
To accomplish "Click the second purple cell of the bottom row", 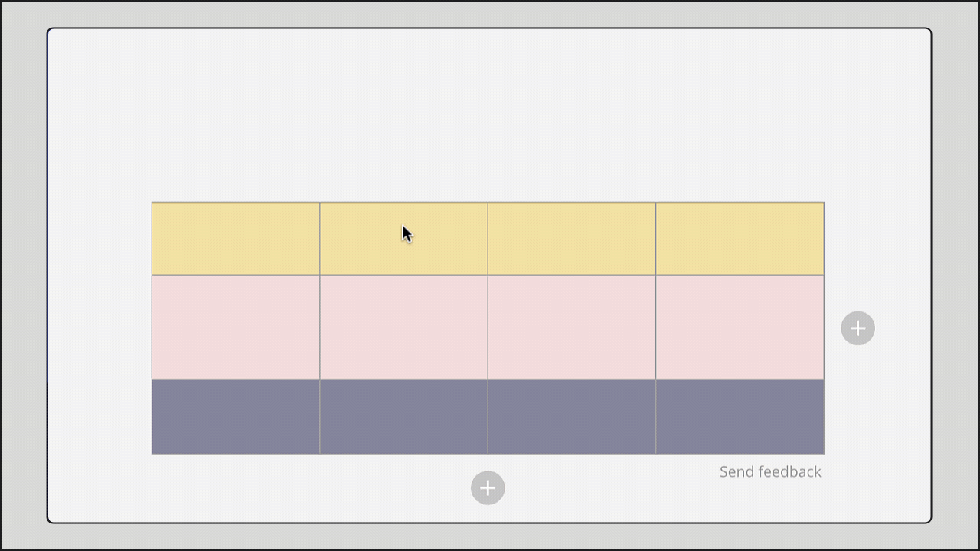I will pos(403,416).
